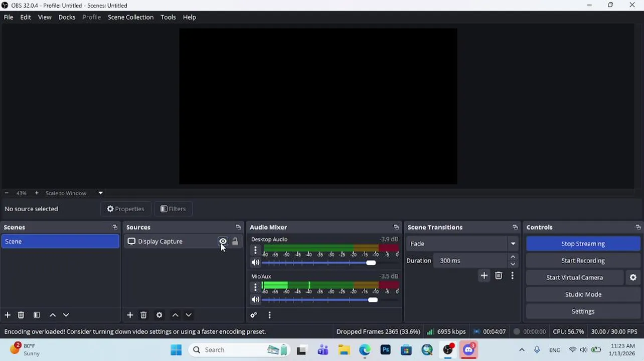Pop out the Sources dock

click(238, 227)
